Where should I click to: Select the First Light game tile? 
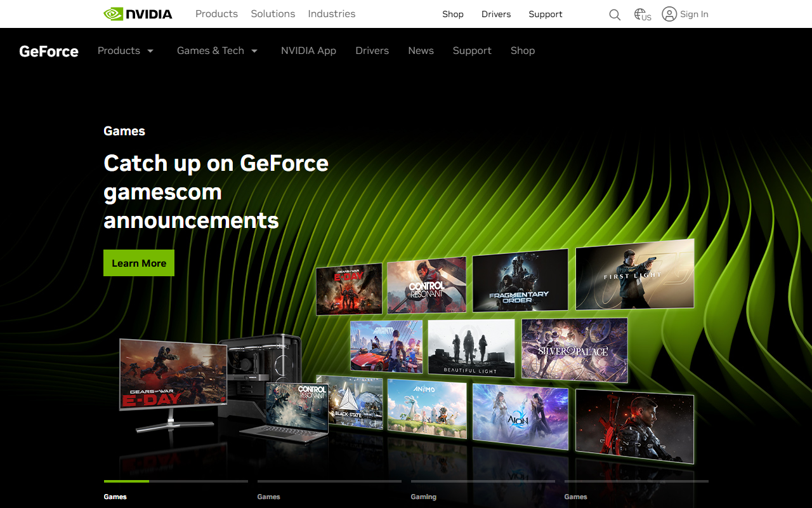click(x=635, y=274)
